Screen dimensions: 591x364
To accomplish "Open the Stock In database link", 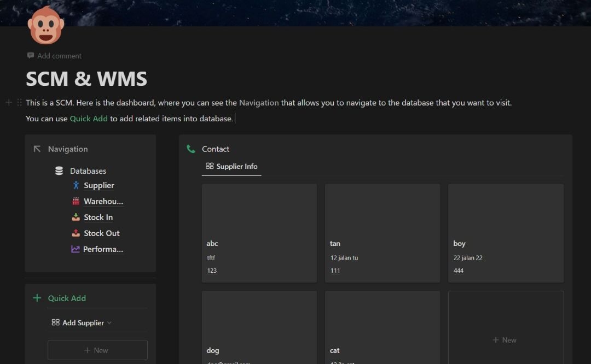I will tap(98, 217).
